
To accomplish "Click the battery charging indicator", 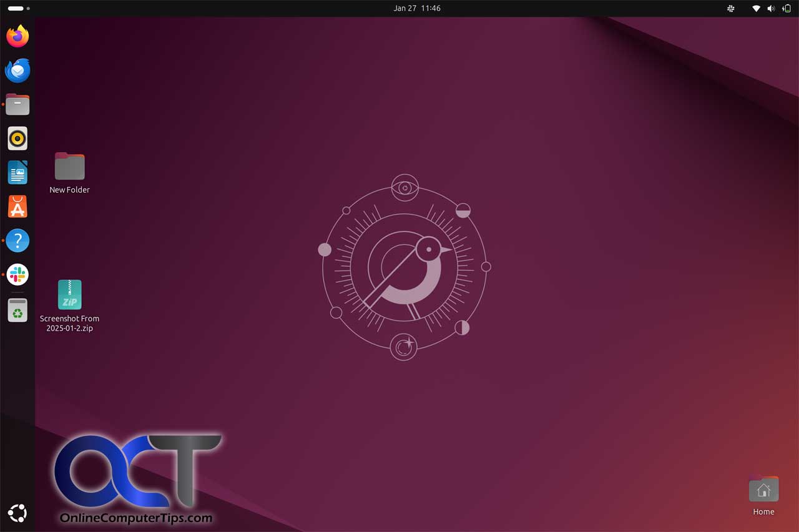I will pos(785,8).
